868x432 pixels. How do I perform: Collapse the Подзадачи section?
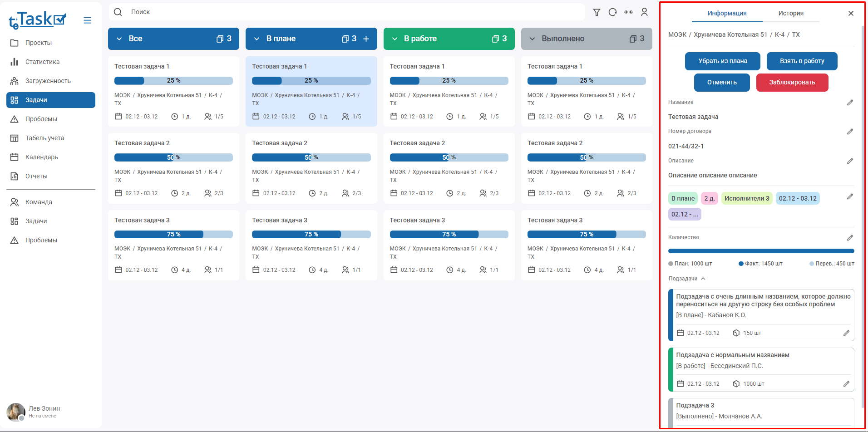pyautogui.click(x=703, y=279)
